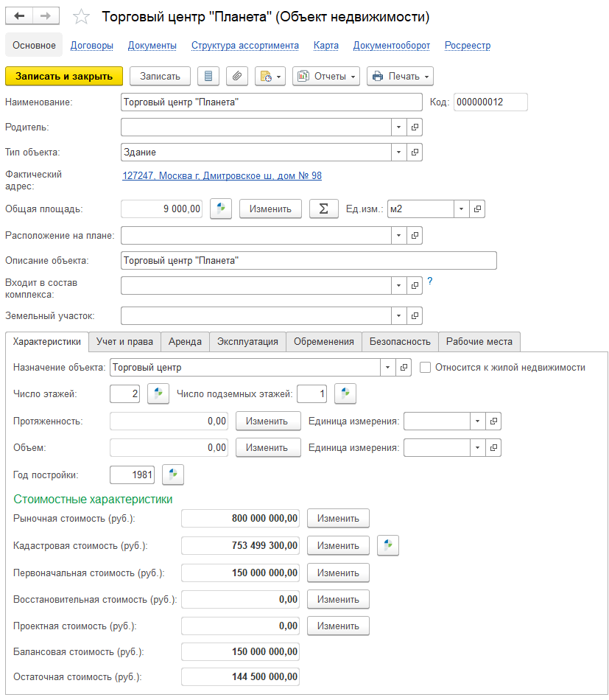The image size is (609, 700).
Task: Expand the Ед.изм. dropdown for area
Action: (x=461, y=209)
